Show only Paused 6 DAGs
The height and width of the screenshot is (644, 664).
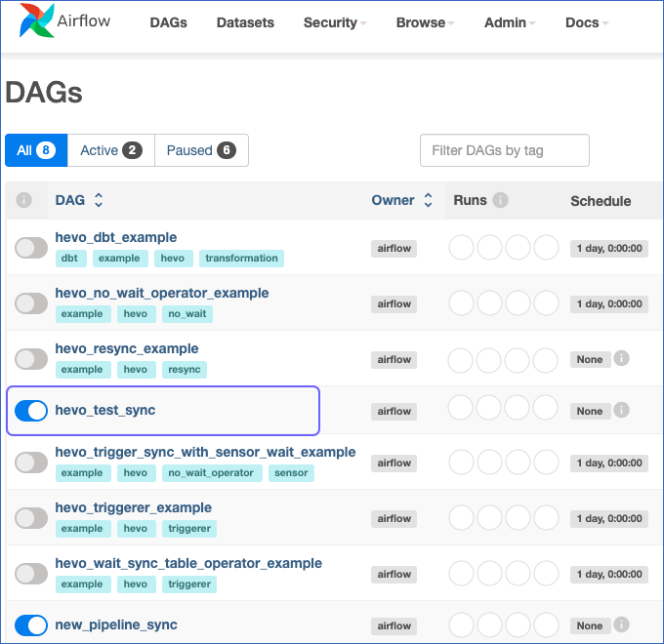tap(201, 150)
